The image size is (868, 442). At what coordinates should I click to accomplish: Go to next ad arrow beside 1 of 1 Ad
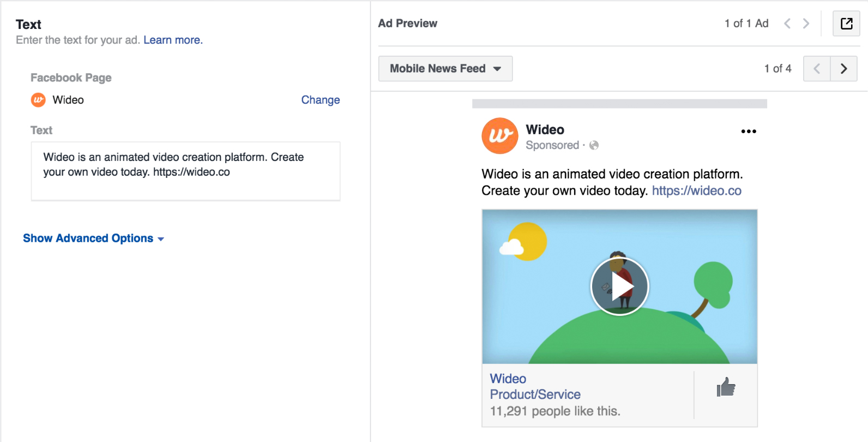[x=806, y=23]
